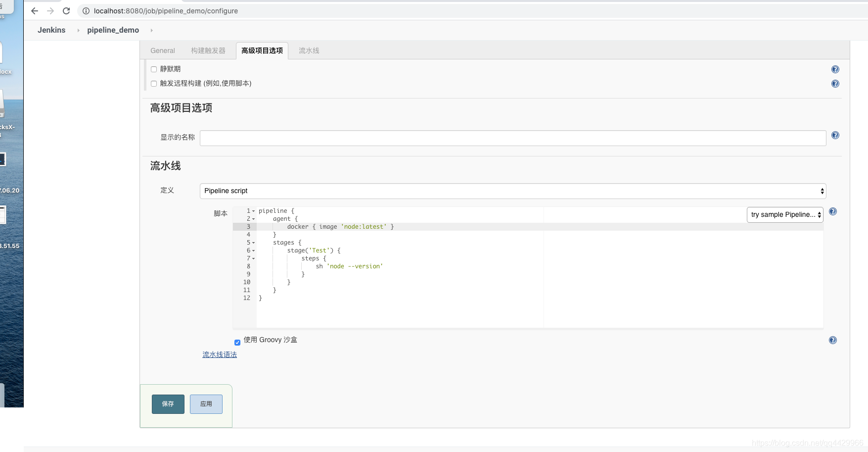The height and width of the screenshot is (452, 868).
Task: Open help for 静默期 option
Action: click(x=835, y=69)
